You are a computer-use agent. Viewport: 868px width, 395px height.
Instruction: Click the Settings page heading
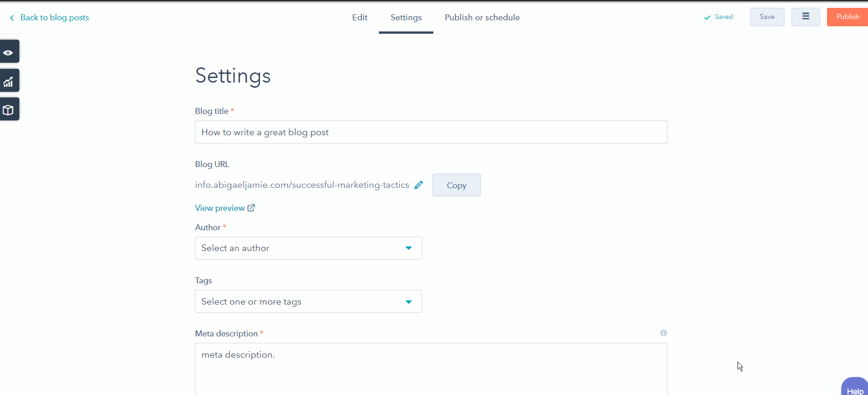point(233,76)
